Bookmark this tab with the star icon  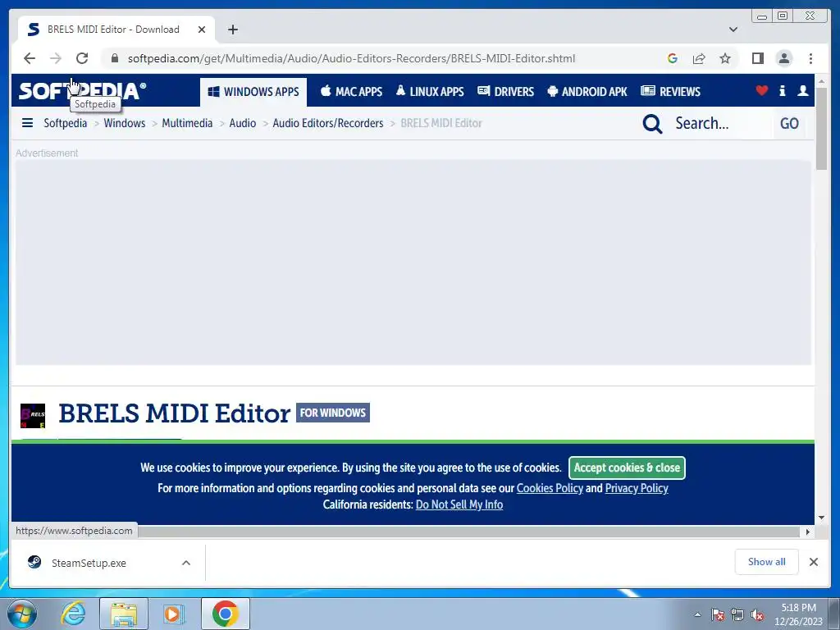click(725, 58)
